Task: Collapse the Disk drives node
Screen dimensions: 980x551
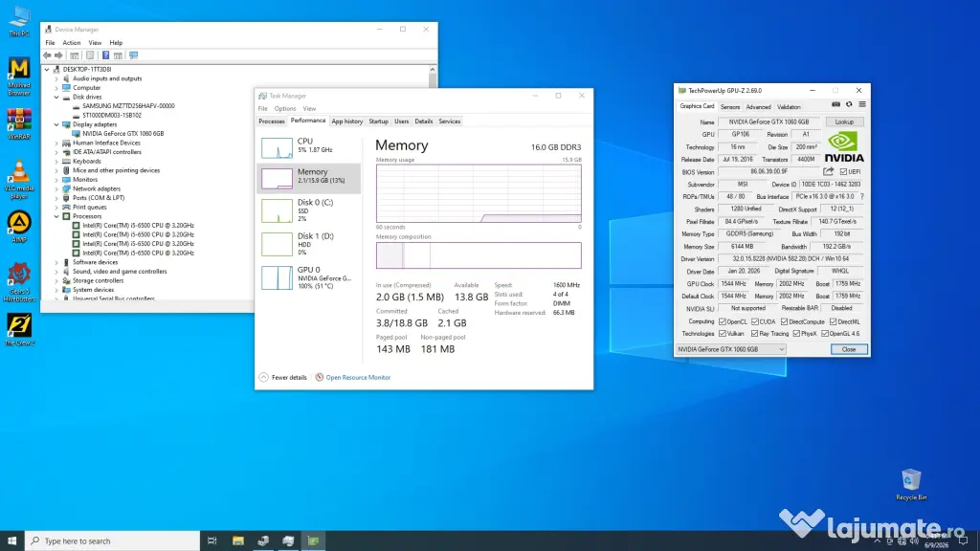Action: [56, 97]
